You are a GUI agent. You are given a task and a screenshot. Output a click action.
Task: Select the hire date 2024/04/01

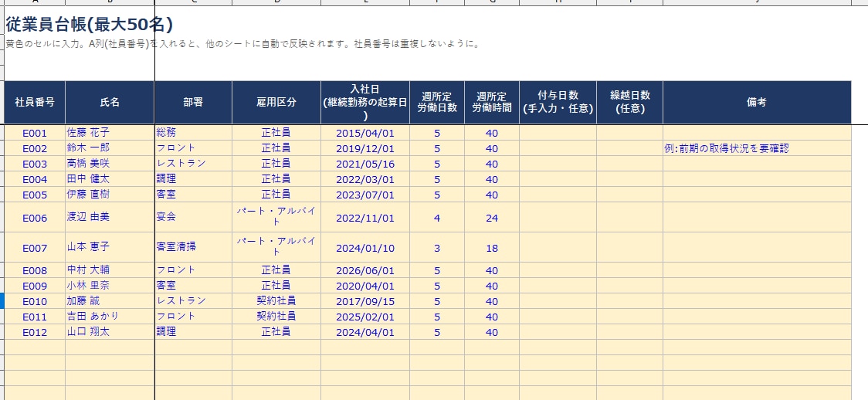coord(364,333)
